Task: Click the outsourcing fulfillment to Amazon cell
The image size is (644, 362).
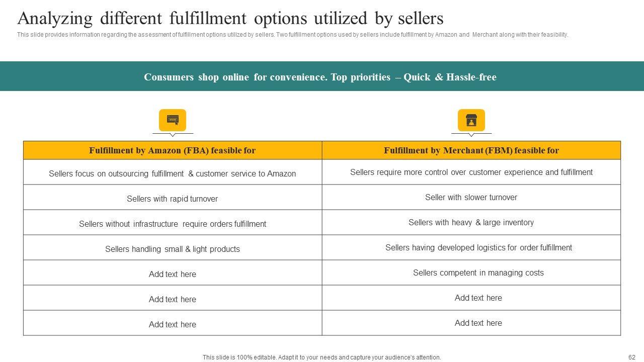Action: point(173,173)
